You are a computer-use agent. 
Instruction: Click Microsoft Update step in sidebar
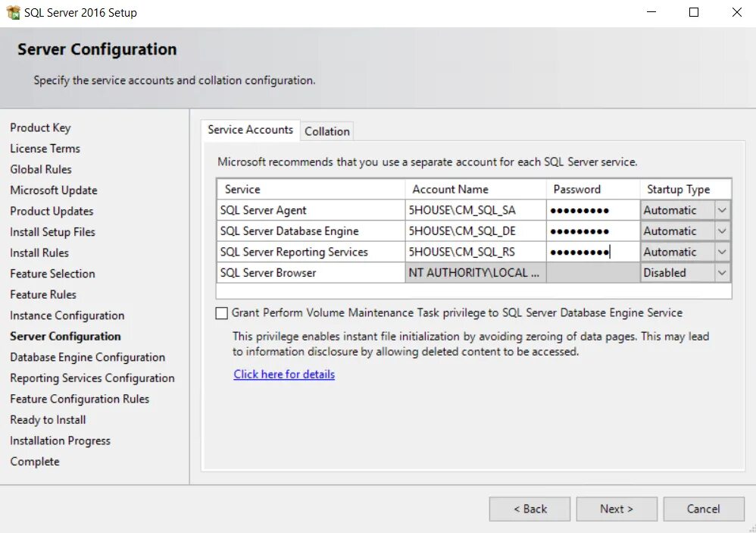[x=54, y=190]
